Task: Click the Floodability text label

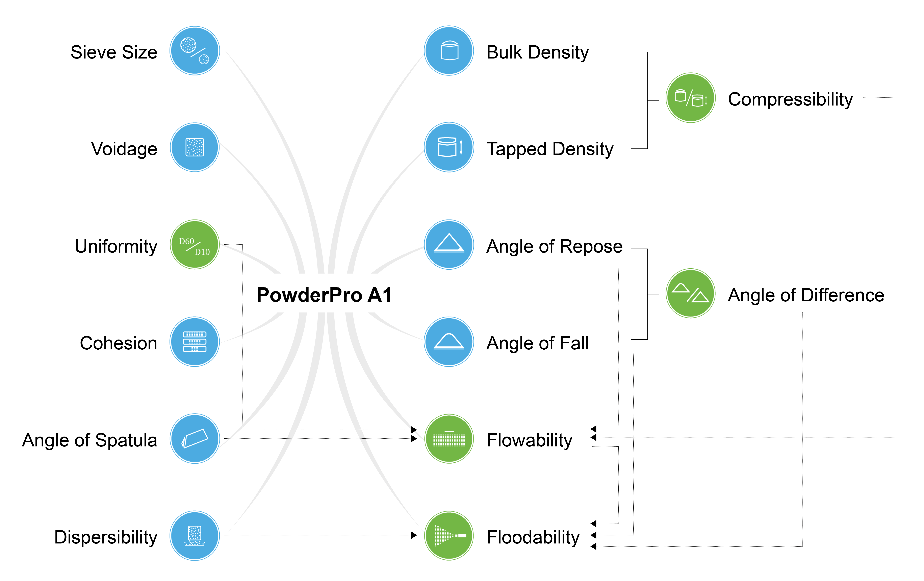Action: click(x=533, y=537)
